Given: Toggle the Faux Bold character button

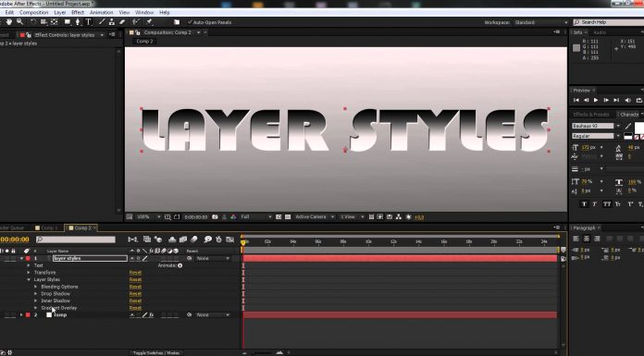Looking at the screenshot, I should pyautogui.click(x=584, y=203).
